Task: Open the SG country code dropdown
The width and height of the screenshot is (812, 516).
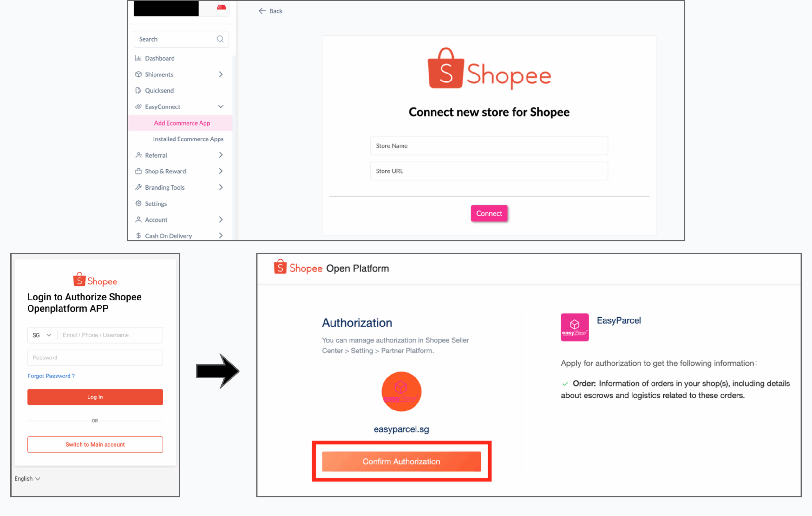Action: (42, 335)
